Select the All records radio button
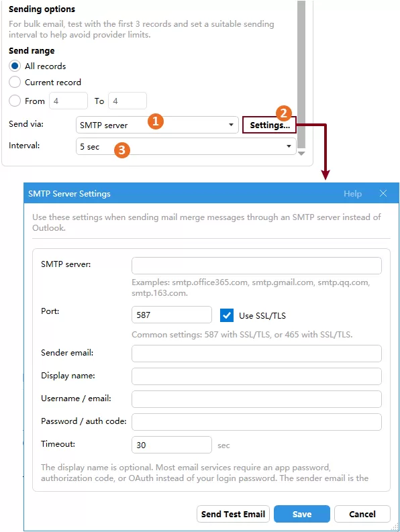Viewport: 400px width, 532px height. (15, 66)
